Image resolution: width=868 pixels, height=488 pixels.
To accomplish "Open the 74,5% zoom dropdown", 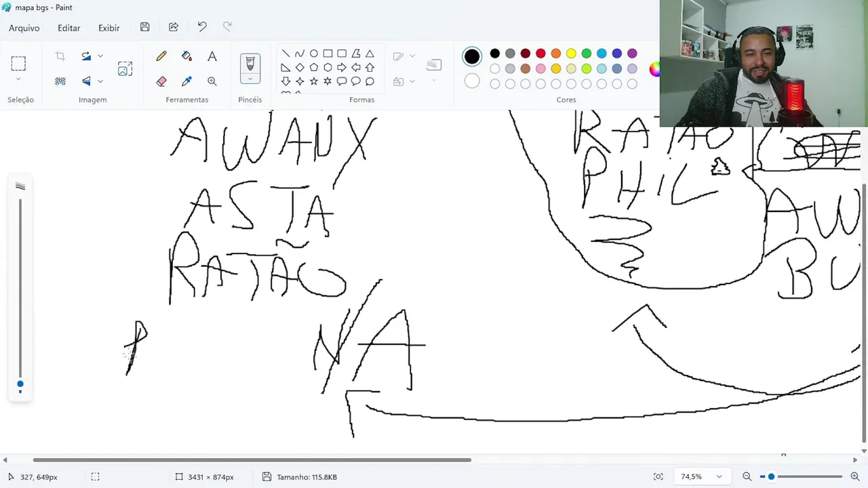I will pos(701,476).
